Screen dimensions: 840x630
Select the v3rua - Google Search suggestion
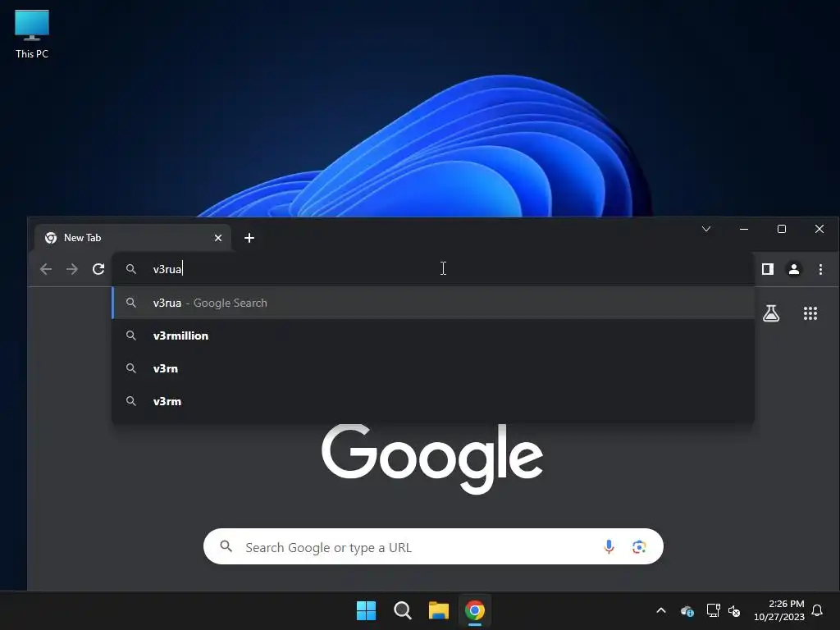[x=433, y=303]
